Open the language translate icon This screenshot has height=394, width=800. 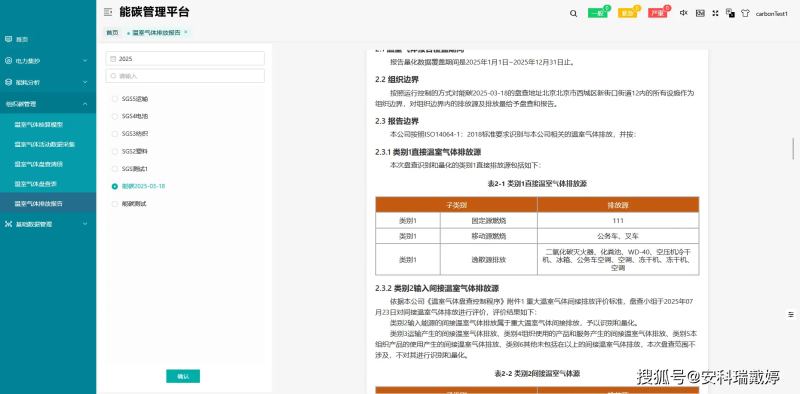[x=730, y=13]
